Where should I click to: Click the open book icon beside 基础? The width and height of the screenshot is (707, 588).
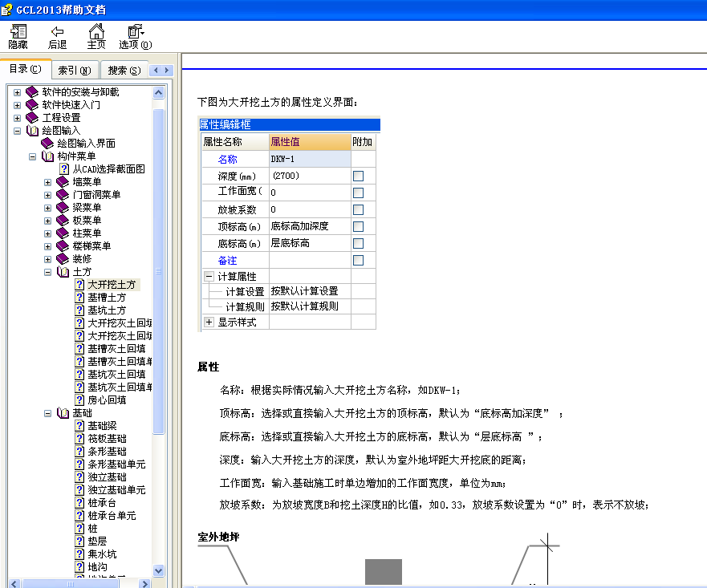click(x=63, y=413)
